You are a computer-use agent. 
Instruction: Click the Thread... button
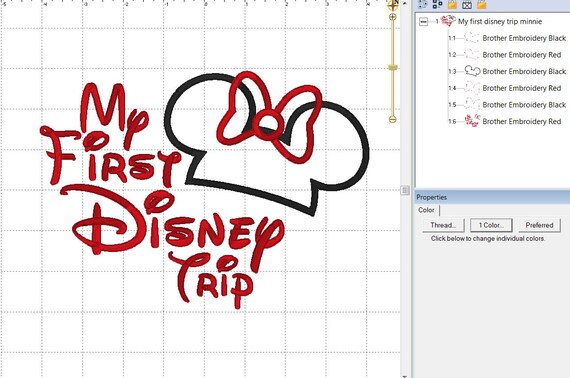coord(443,225)
